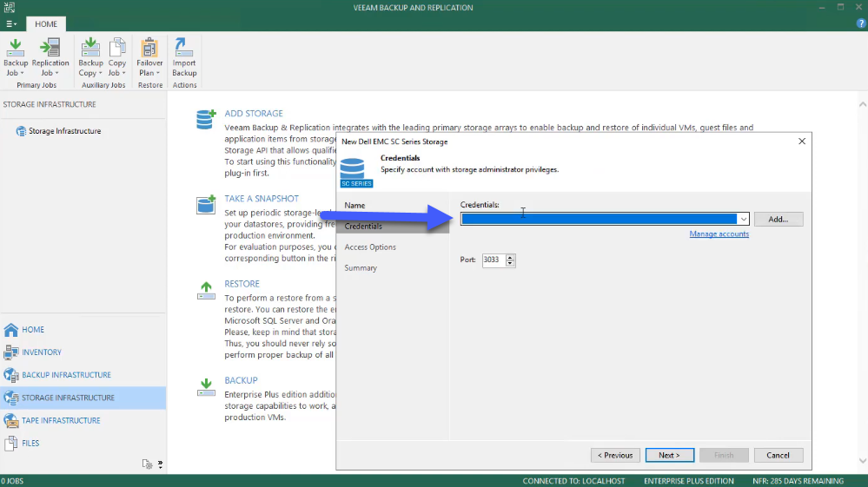Open the Backup Job ribbon button

click(x=15, y=57)
